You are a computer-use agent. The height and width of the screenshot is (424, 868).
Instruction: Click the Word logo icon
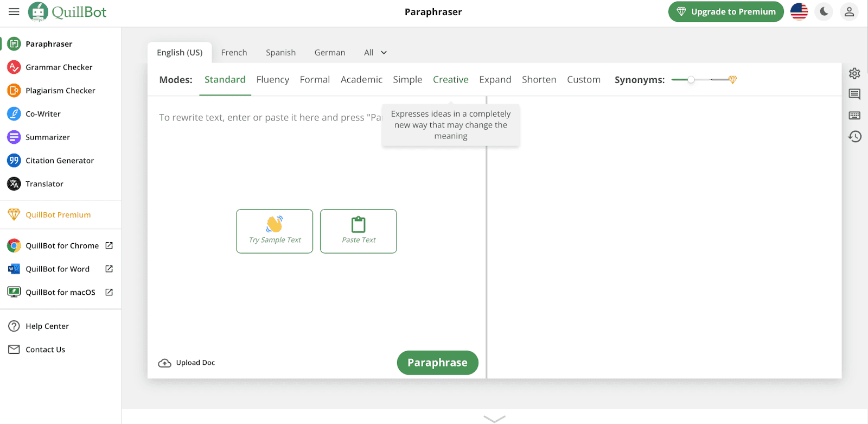click(x=14, y=269)
